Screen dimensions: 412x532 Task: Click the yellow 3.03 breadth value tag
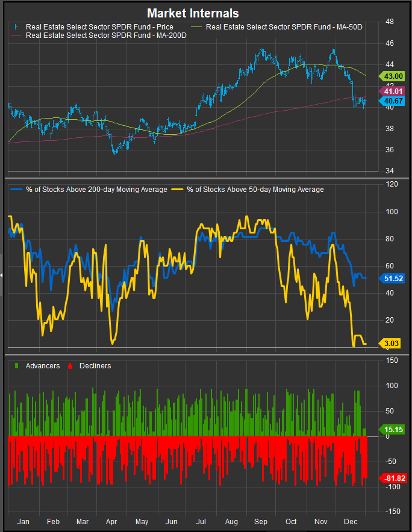391,344
